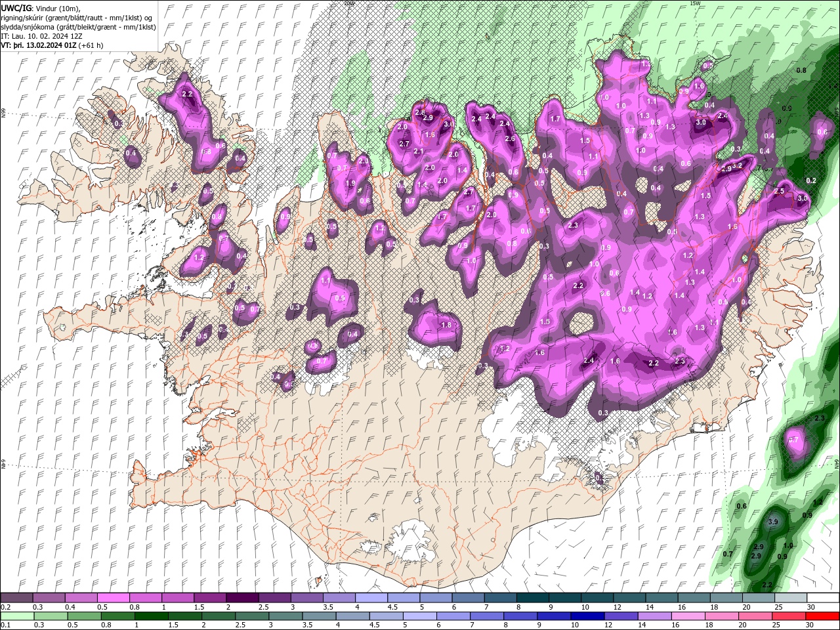The image size is (840, 630).
Task: Click the 'slydda/snjókoma (grátt/bleikt/grænt' header line
Action: point(78,27)
